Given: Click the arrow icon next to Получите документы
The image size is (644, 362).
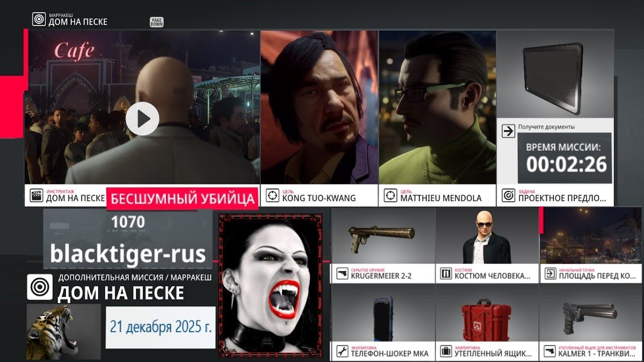Looking at the screenshot, I should 509,131.
